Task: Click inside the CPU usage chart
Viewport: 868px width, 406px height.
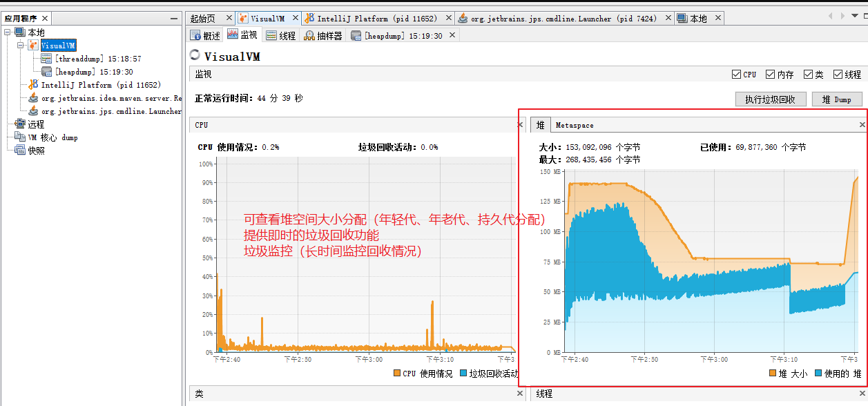Action: (366, 255)
